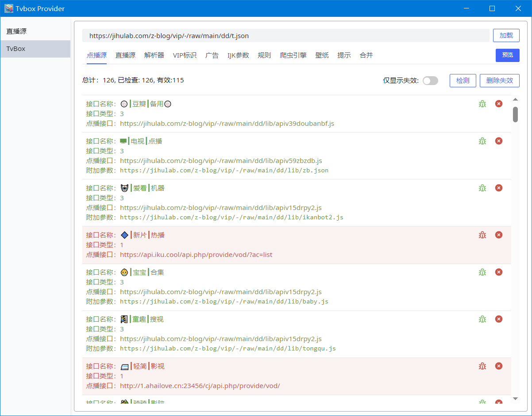Switch to the 爬虫引擎 tab
Image resolution: width=532 pixels, height=416 pixels.
pos(293,55)
